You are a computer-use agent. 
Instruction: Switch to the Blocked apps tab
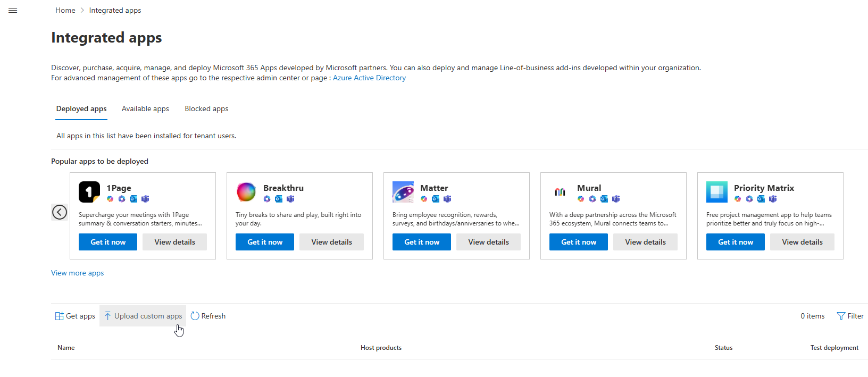coord(206,108)
